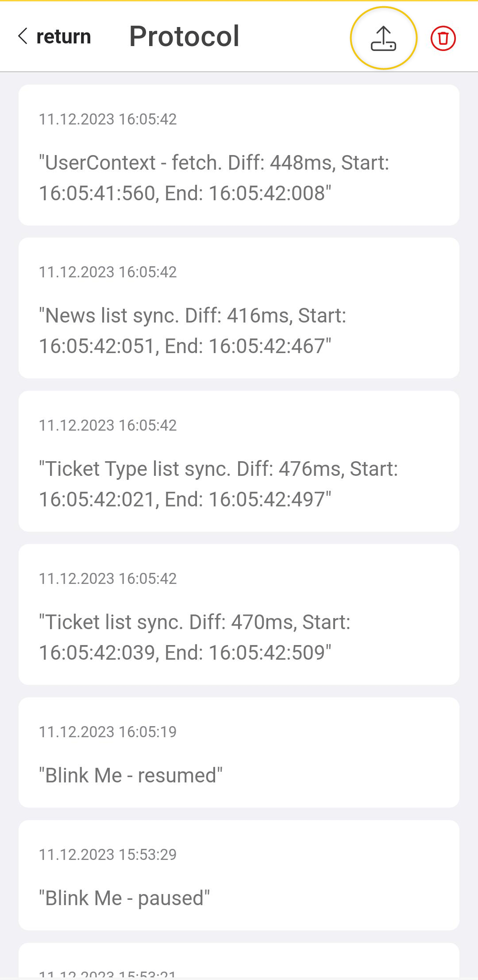Click timestamp above News list sync entry
This screenshot has height=980, width=478.
coord(108,272)
